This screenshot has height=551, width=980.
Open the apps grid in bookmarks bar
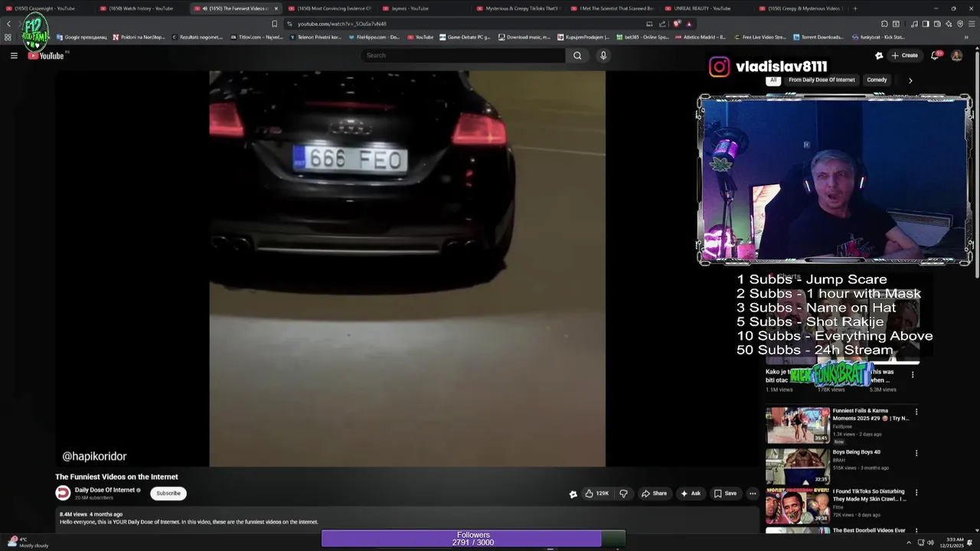[8, 37]
